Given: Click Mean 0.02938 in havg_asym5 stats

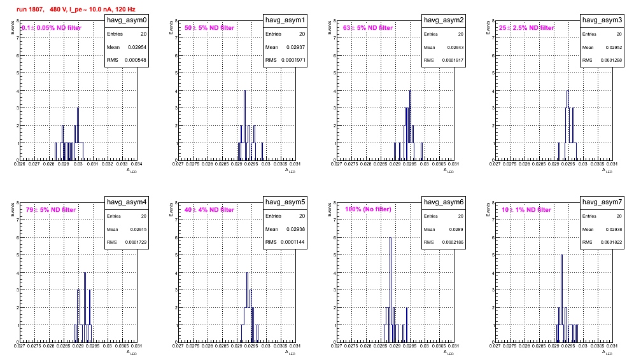Looking at the screenshot, I should (x=285, y=229).
